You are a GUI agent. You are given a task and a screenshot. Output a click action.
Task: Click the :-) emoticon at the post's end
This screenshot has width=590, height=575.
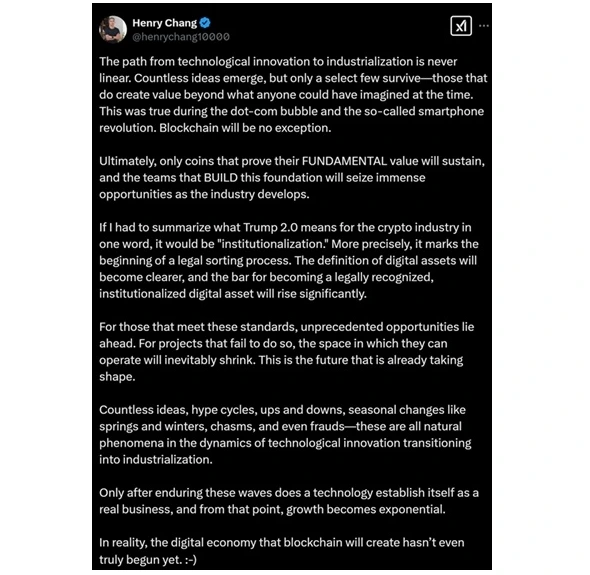tap(191, 560)
